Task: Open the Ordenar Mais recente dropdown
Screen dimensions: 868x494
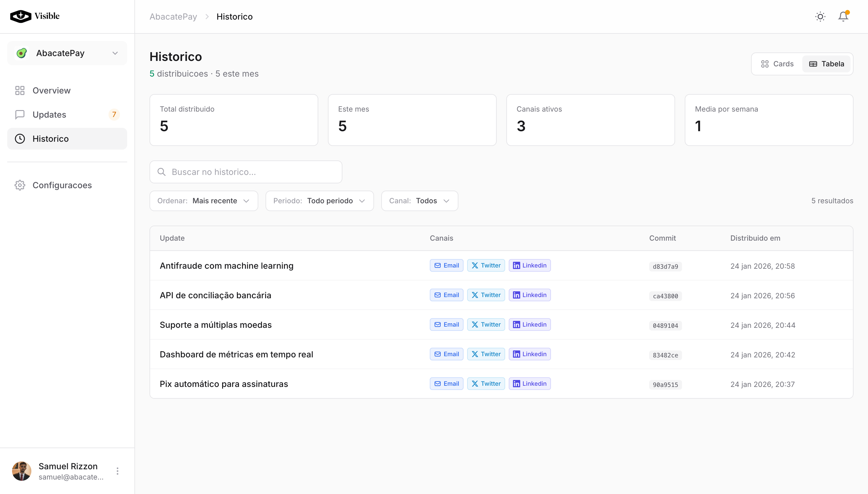Action: [x=203, y=201]
